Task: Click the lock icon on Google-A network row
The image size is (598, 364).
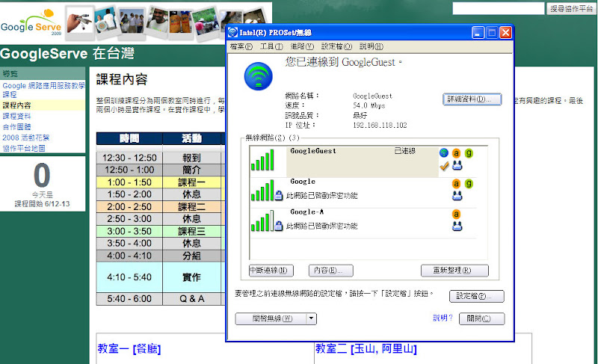Action: 279,226
